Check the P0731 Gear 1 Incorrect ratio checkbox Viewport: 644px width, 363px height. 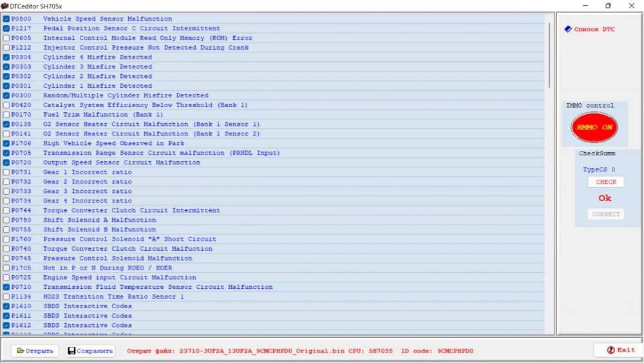(6, 172)
